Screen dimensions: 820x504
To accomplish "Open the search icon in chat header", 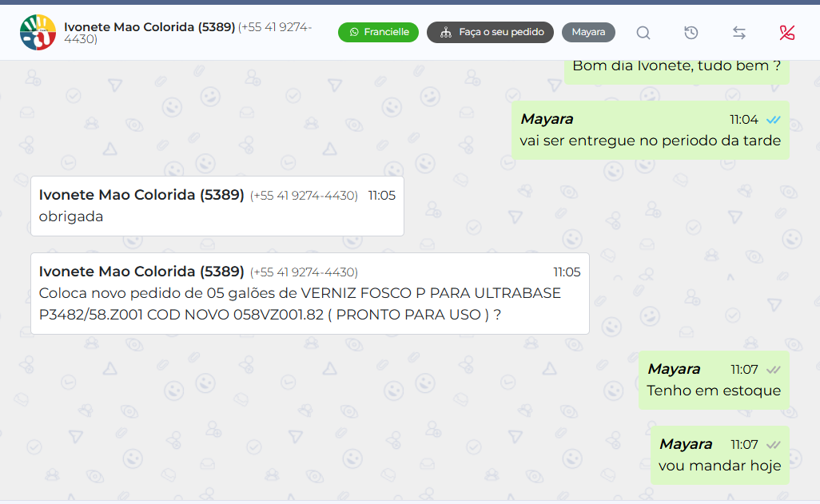I will coord(643,33).
